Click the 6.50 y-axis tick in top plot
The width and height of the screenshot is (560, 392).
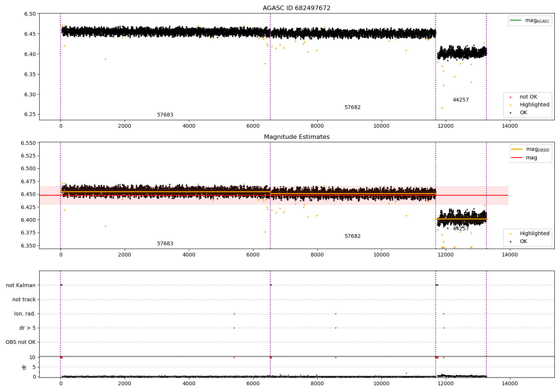[x=30, y=14]
